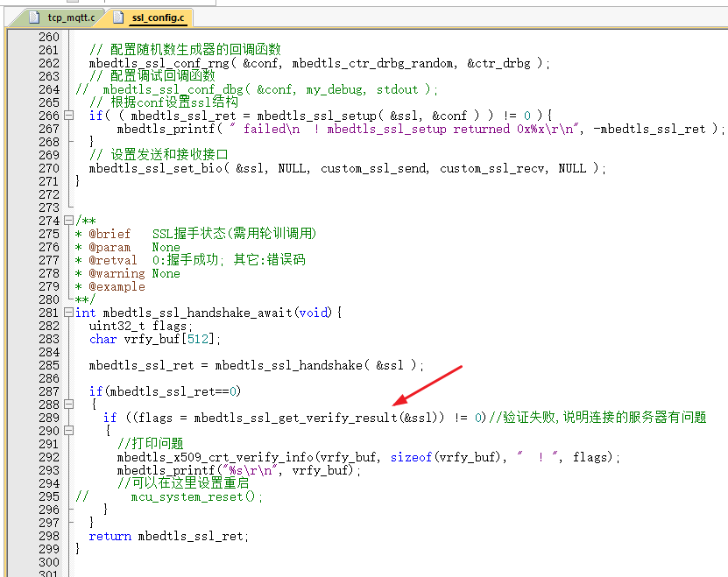Click the @brief doc tag
Image resolution: width=728 pixels, height=577 pixels.
pos(110,234)
